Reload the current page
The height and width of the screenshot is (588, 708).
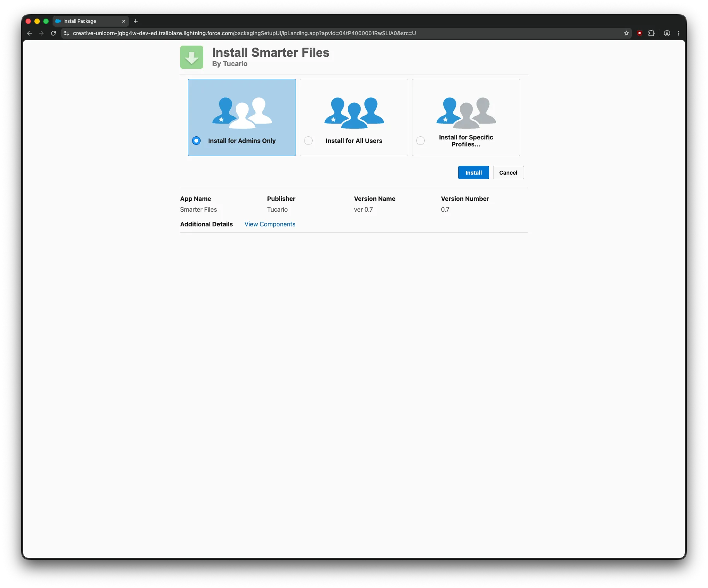coord(53,33)
